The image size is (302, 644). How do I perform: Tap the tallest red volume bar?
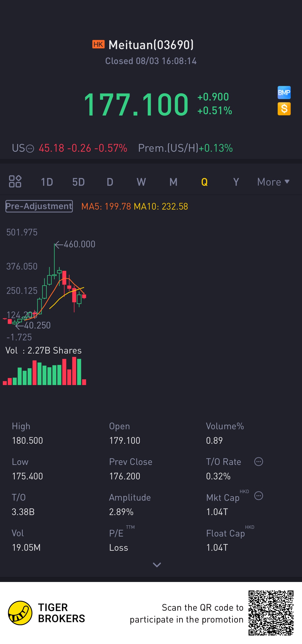(74, 371)
